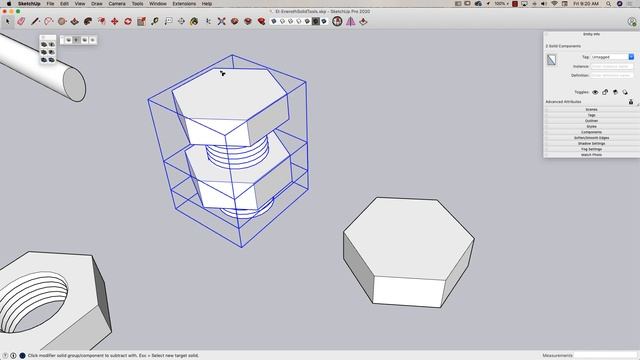Open the View menu
The image size is (640, 360).
[x=80, y=4]
